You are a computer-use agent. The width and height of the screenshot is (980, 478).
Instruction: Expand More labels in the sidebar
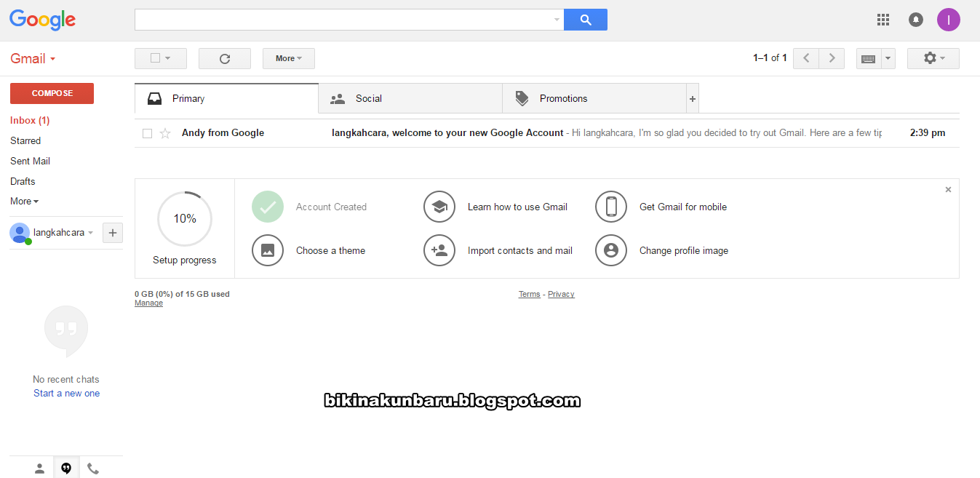[x=24, y=201]
